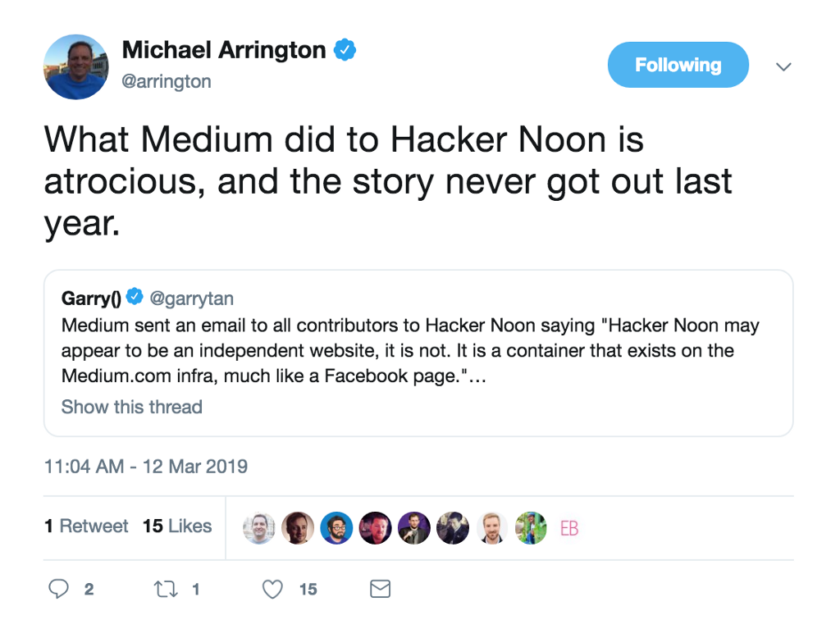Retweet using the arrows icon

tap(165, 589)
